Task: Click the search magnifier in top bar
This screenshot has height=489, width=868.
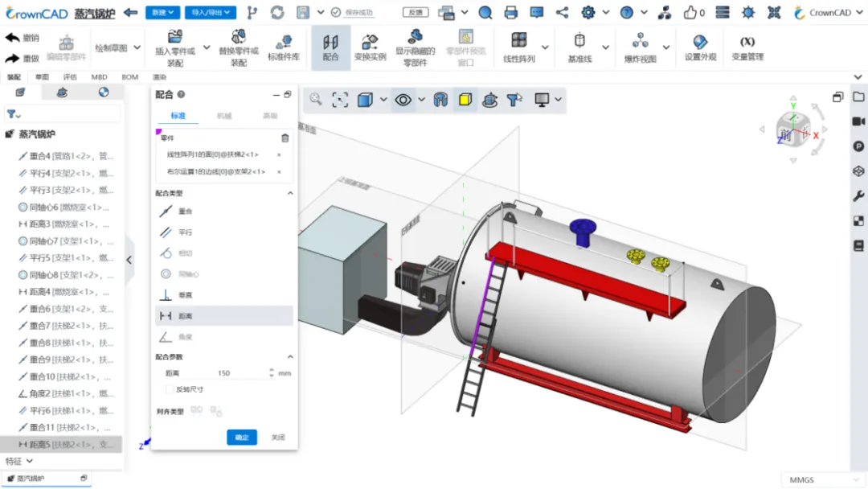Action: [485, 12]
